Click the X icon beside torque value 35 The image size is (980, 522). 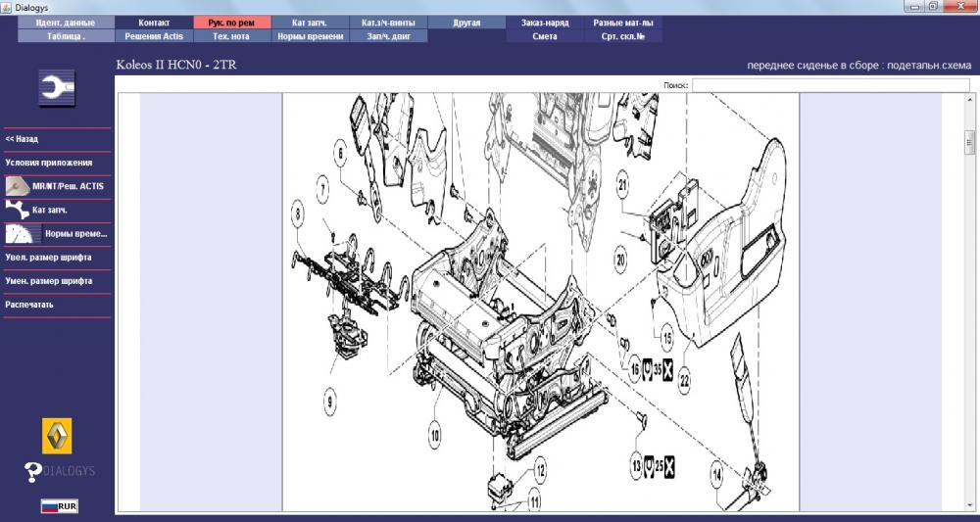[x=667, y=369]
